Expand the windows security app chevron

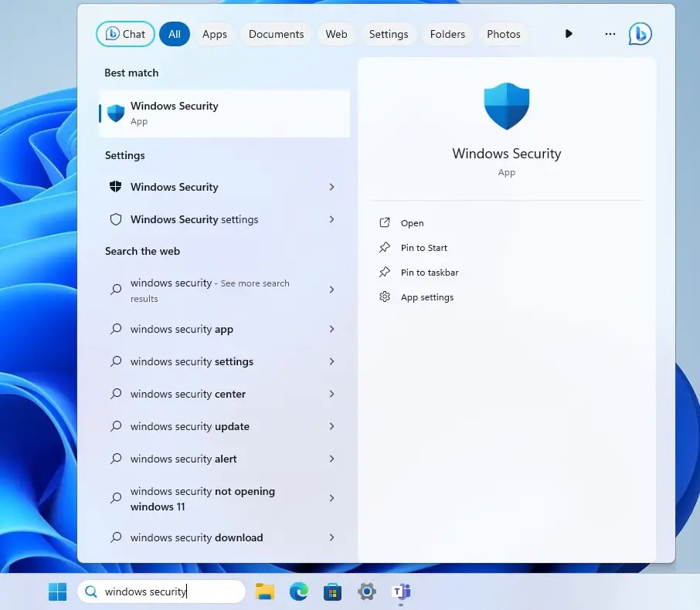331,329
